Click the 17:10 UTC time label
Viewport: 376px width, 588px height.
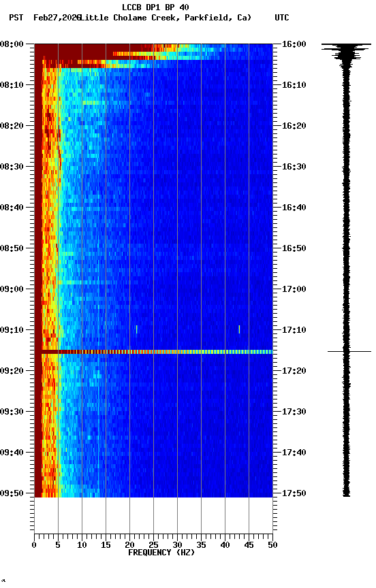click(294, 330)
